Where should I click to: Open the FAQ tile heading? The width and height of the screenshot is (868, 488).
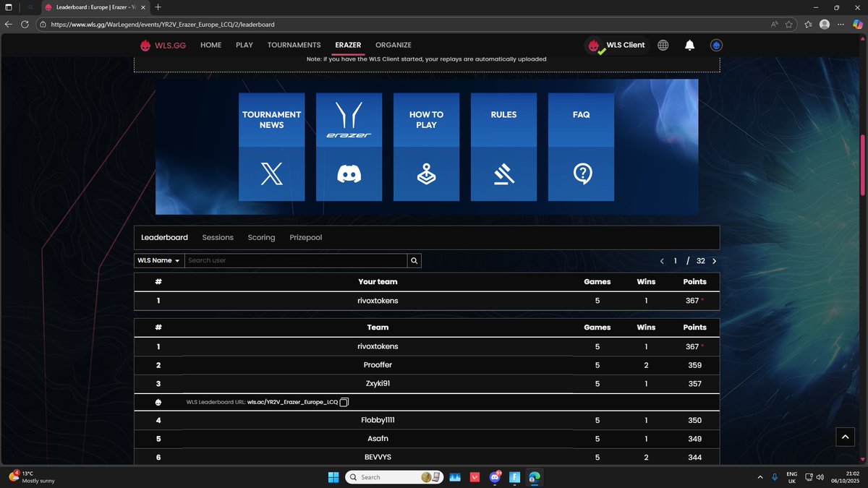[x=581, y=120]
